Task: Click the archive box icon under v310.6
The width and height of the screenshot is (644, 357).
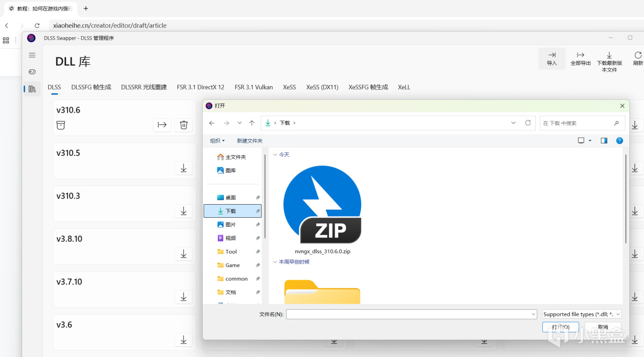Action: (x=61, y=125)
